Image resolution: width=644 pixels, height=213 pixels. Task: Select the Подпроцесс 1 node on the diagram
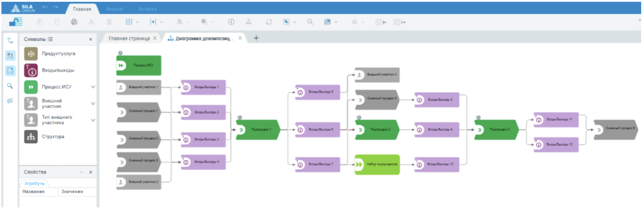pyautogui.click(x=258, y=130)
